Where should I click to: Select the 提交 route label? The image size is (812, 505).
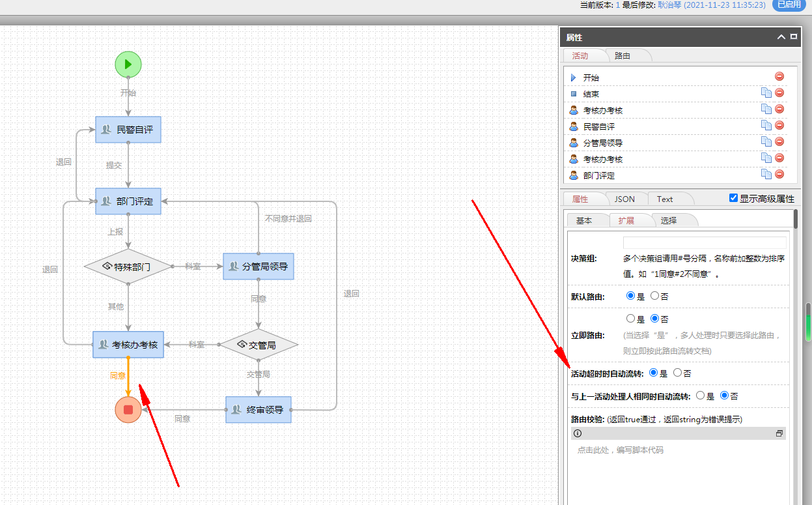click(x=114, y=165)
